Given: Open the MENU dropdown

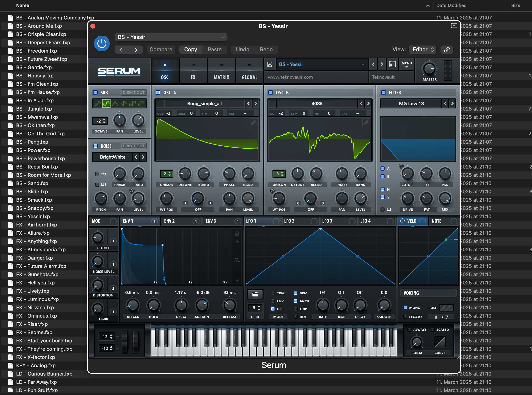Looking at the screenshot, I should [x=407, y=64].
